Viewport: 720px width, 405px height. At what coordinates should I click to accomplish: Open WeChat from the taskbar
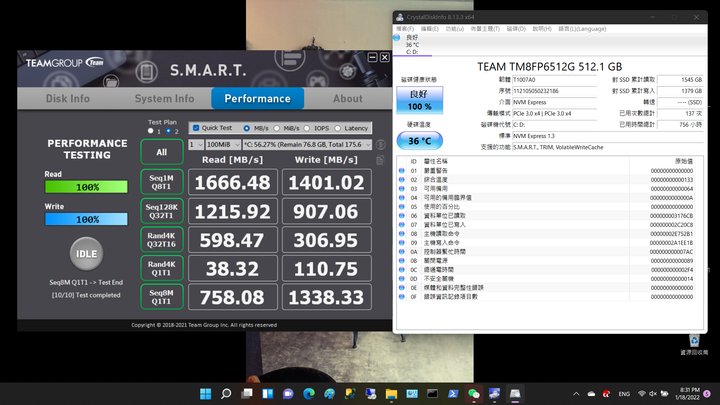pos(473,394)
